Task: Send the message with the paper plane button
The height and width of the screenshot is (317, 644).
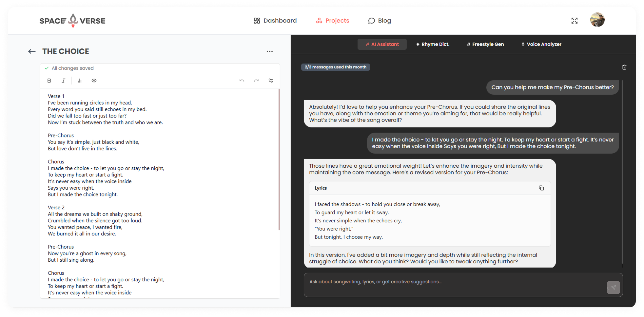Action: pyautogui.click(x=613, y=288)
